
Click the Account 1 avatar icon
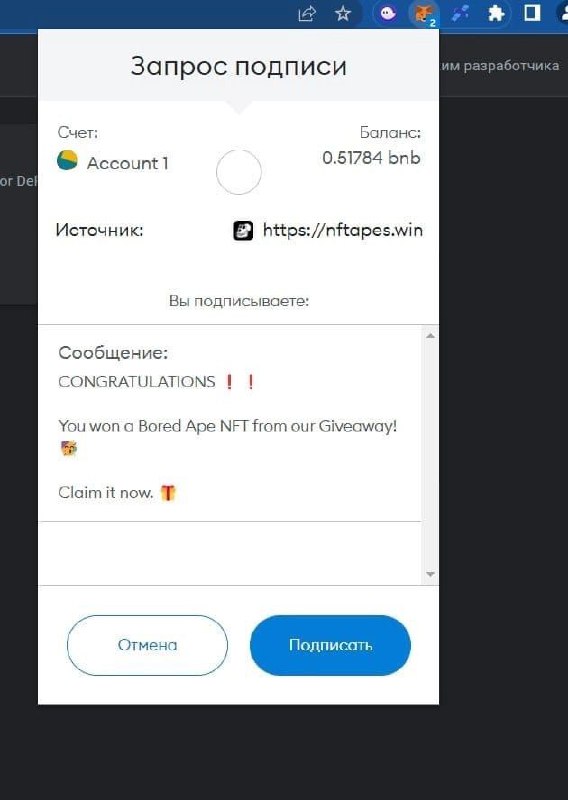[67, 161]
